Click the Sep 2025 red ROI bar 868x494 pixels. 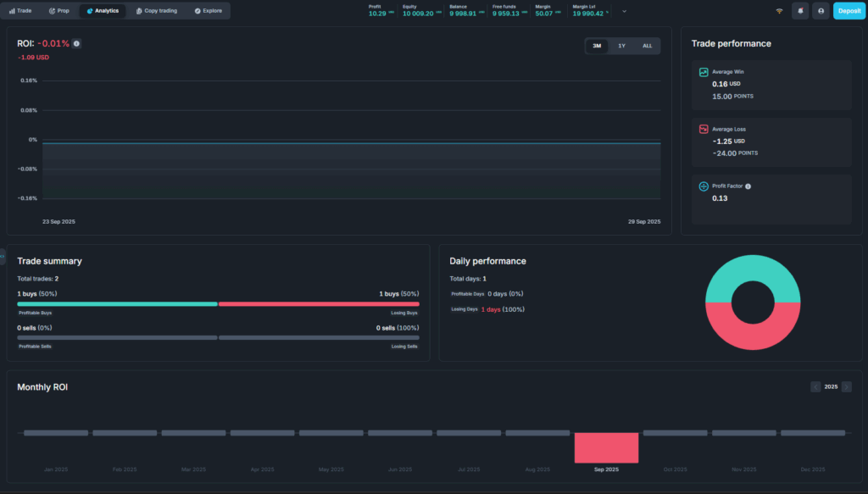tap(606, 447)
